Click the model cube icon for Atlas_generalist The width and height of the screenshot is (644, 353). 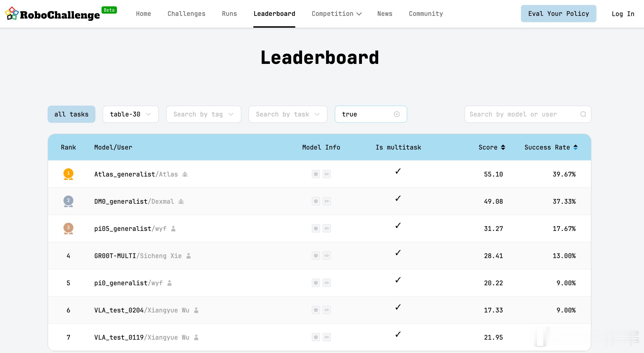[316, 174]
